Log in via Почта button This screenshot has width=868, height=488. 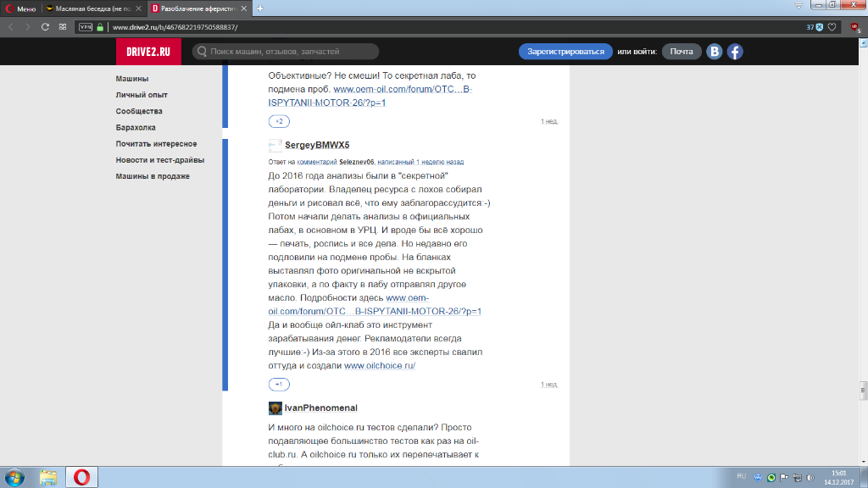coord(682,52)
